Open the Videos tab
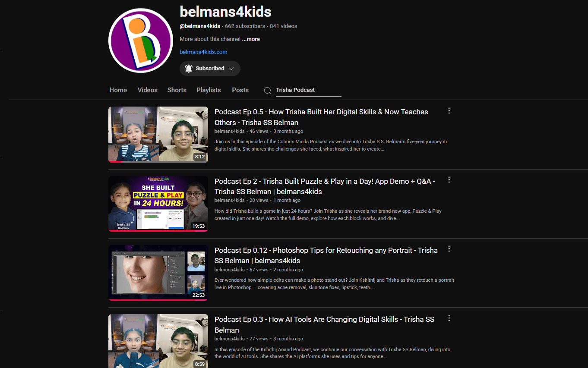The image size is (588, 368). pyautogui.click(x=147, y=90)
